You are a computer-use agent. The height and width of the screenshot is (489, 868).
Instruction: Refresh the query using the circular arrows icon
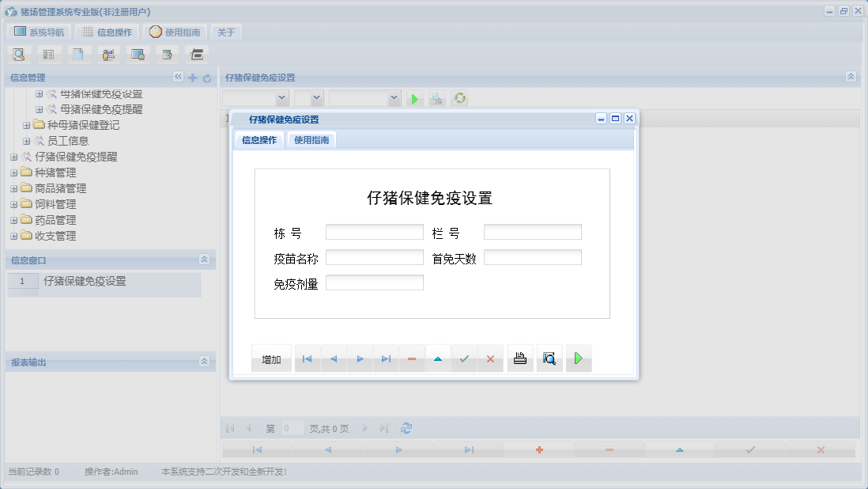click(x=459, y=98)
